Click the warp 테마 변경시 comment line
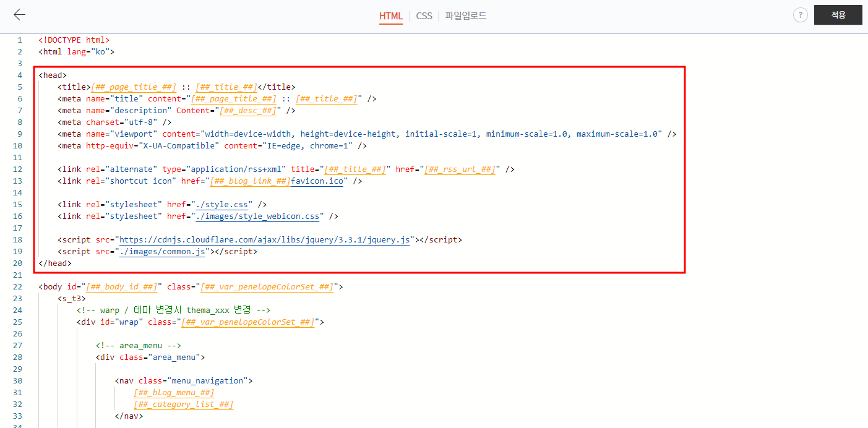This screenshot has width=868, height=428. click(x=174, y=310)
